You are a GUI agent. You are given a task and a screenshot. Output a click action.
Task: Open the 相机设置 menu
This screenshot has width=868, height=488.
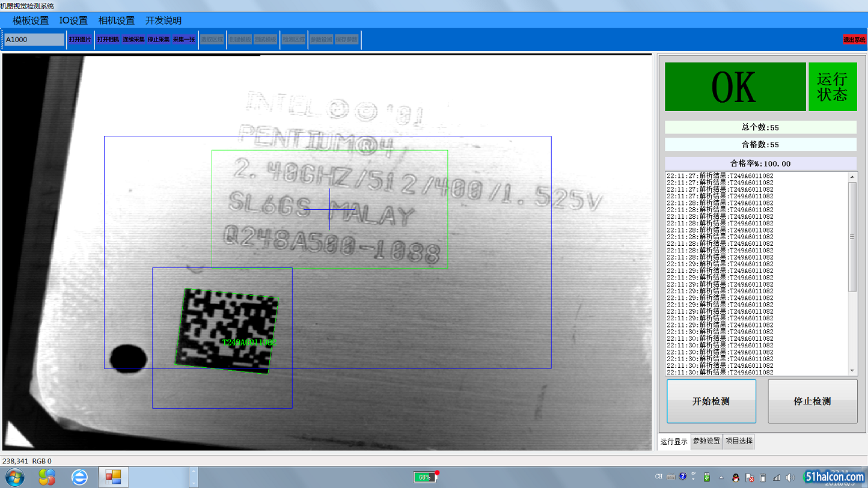pyautogui.click(x=117, y=20)
